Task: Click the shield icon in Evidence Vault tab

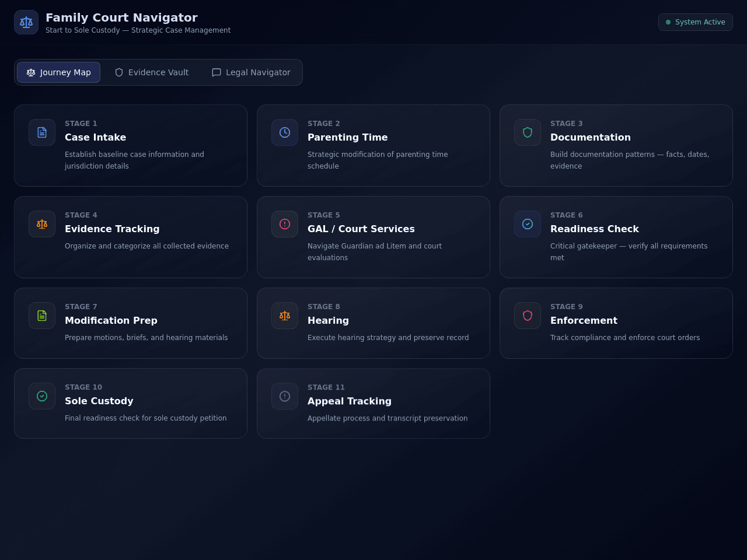Action: (119, 72)
